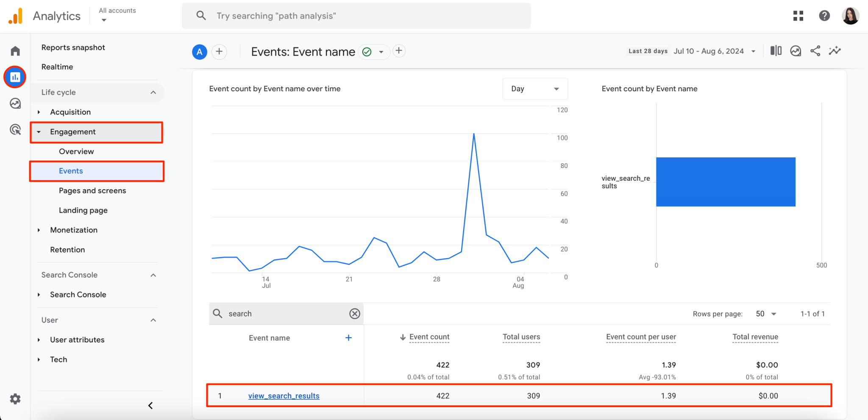The height and width of the screenshot is (420, 868).
Task: Open the Realtime report
Action: pyautogui.click(x=57, y=67)
